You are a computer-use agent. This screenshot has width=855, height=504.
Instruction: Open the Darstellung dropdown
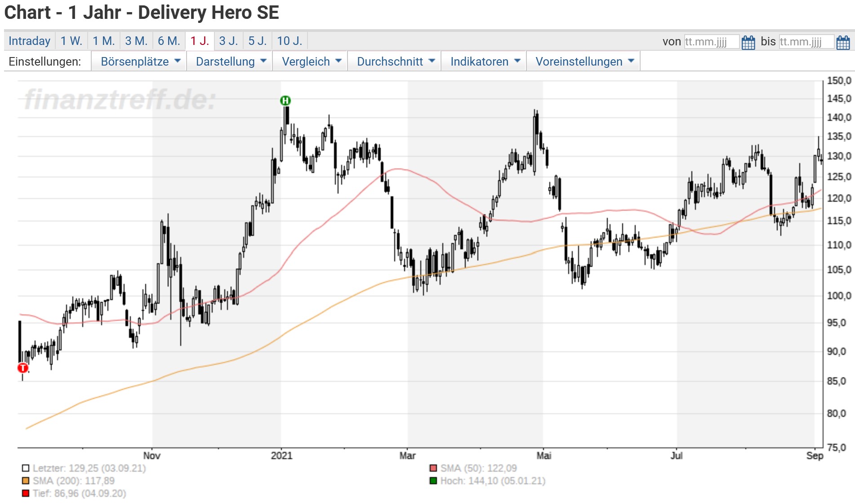pyautogui.click(x=230, y=62)
